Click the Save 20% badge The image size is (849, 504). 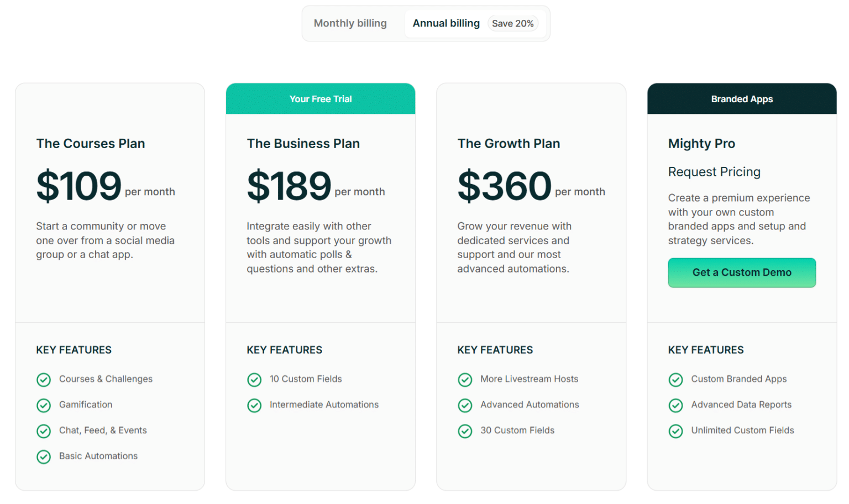pos(513,23)
